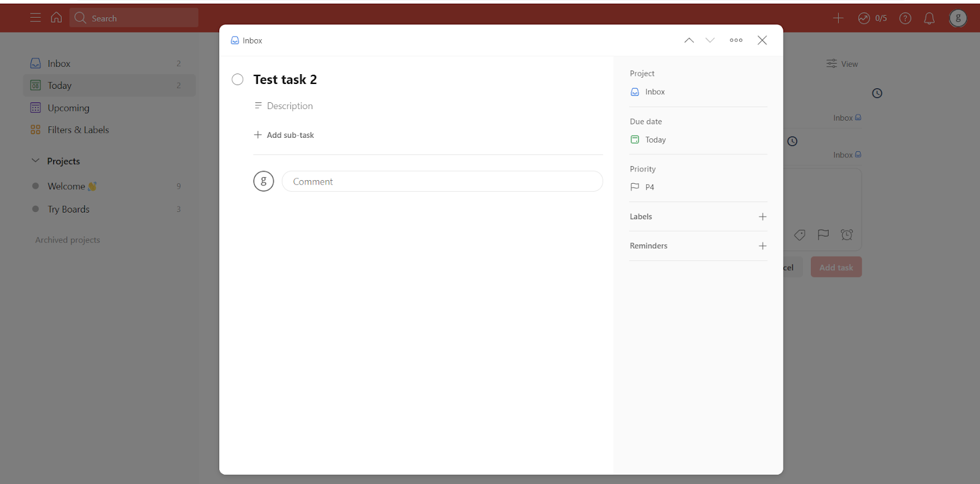980x484 pixels.
Task: Add a label with Labels plus icon
Action: pos(763,217)
